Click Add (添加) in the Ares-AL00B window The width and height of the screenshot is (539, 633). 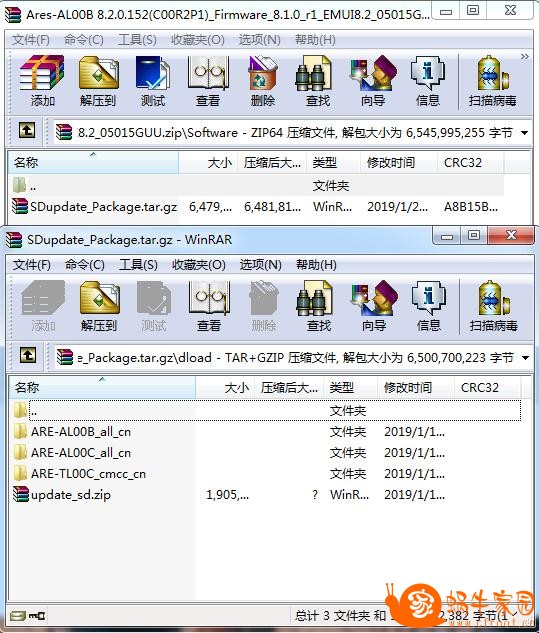point(42,82)
